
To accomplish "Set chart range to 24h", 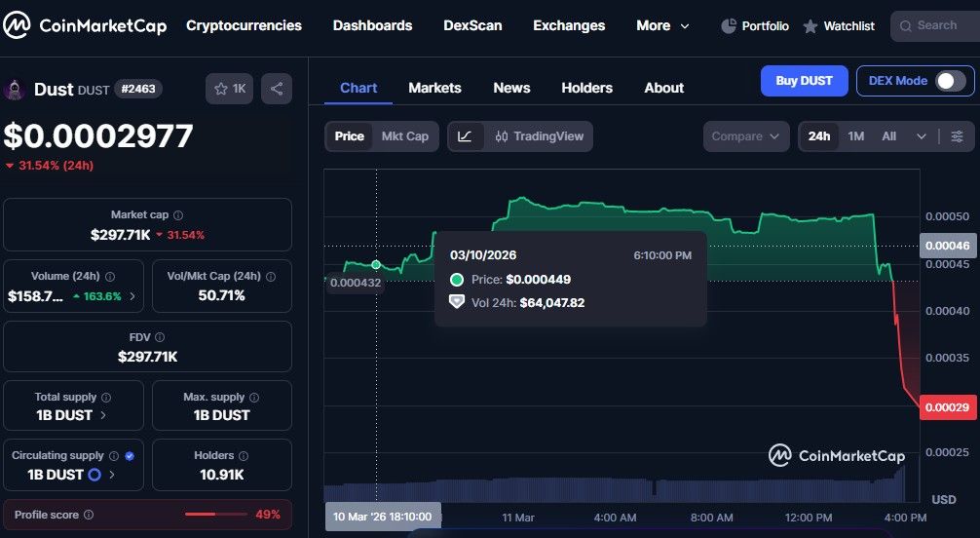I will [818, 136].
